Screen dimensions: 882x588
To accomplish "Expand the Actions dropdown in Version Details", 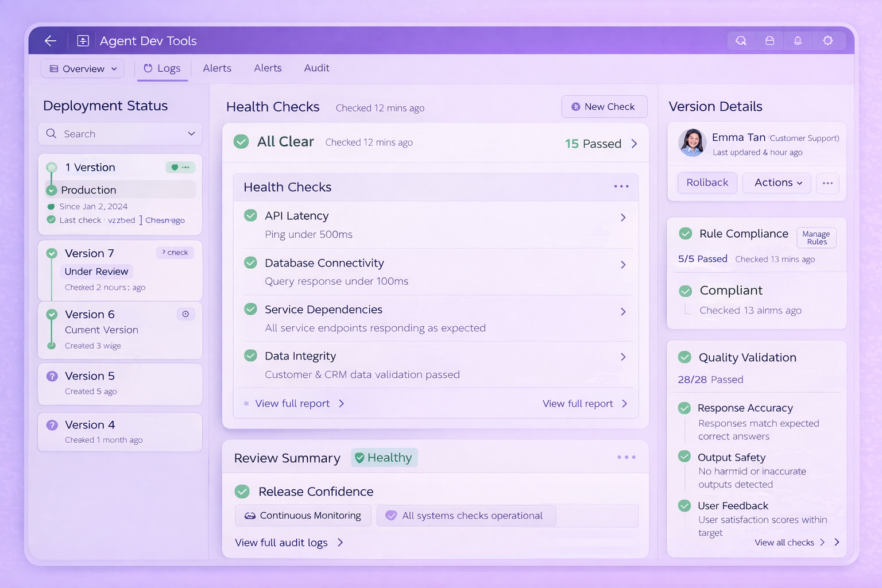I will (776, 183).
